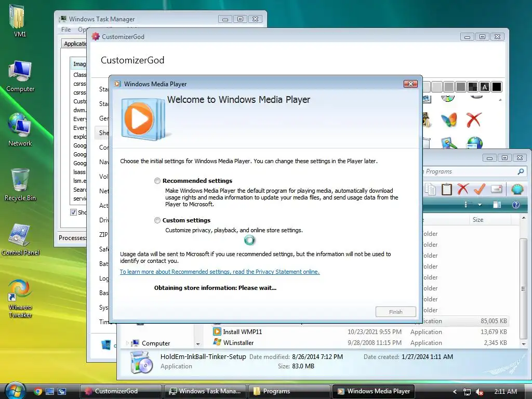Screen dimensions: 532x399
Task: Select the Install WMP11 file icon
Action: [217, 331]
